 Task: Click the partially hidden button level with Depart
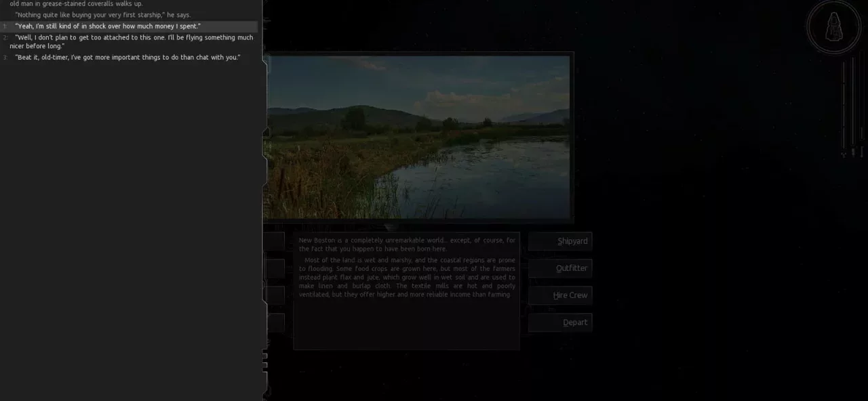(x=274, y=322)
